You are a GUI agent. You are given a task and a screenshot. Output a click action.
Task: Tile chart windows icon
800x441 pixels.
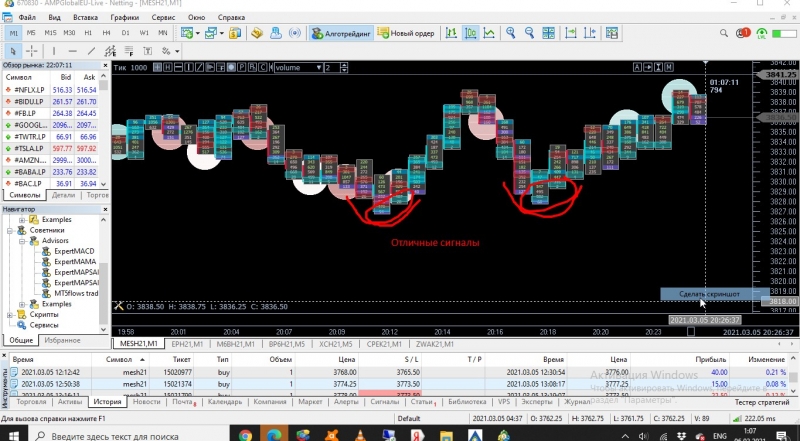click(548, 33)
